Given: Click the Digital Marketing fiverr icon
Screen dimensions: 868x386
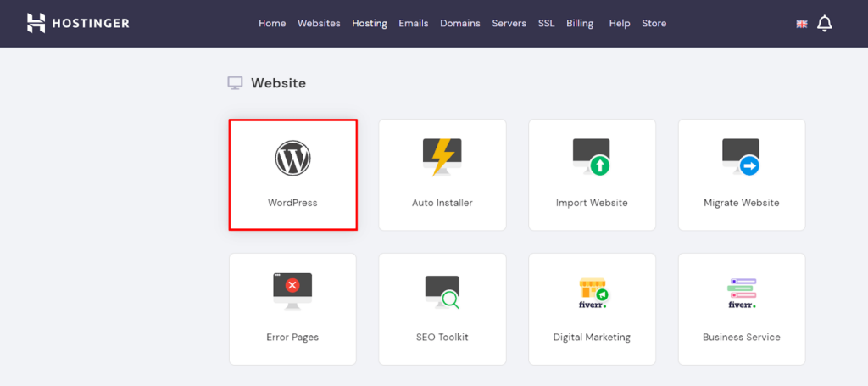Looking at the screenshot, I should [593, 293].
